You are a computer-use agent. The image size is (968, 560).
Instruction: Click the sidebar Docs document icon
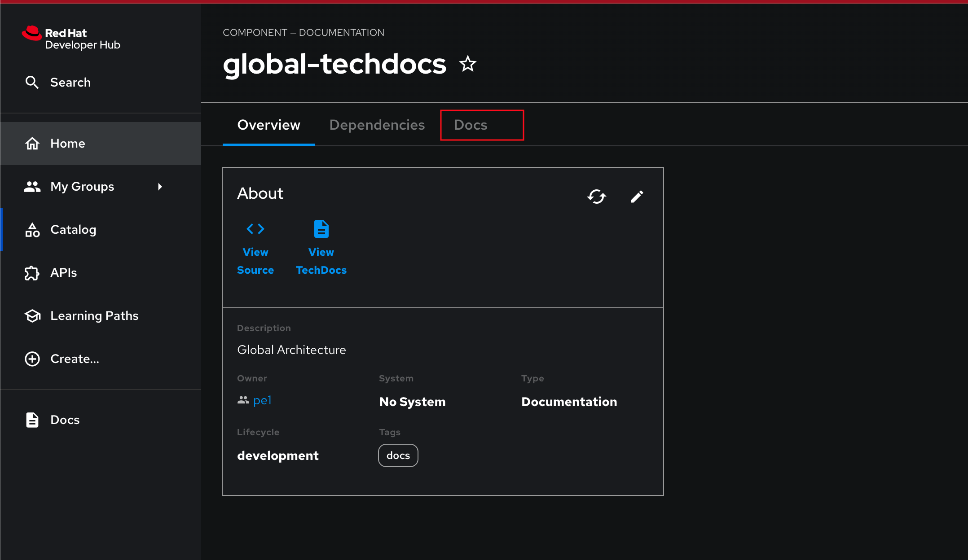pos(32,420)
